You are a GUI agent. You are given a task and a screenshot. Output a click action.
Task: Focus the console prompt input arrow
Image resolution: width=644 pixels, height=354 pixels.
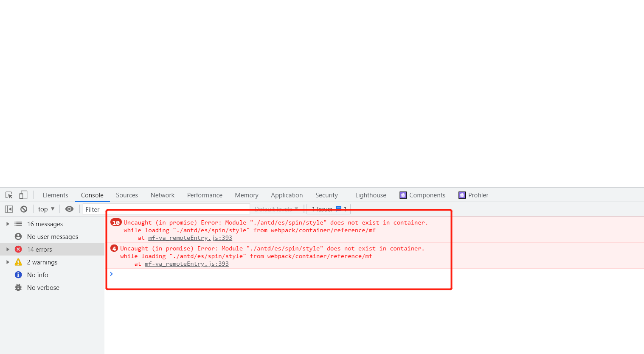coord(111,274)
